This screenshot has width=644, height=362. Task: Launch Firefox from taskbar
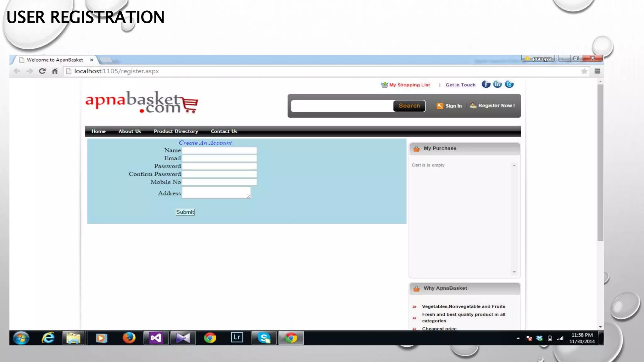point(129,338)
